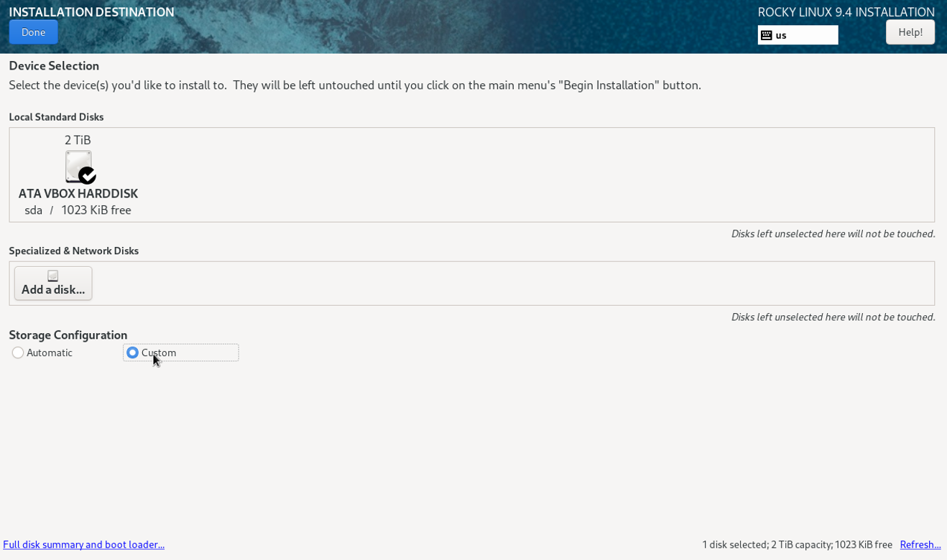947x560 pixels.
Task: Refresh the disk list via Refresh link
Action: (920, 544)
